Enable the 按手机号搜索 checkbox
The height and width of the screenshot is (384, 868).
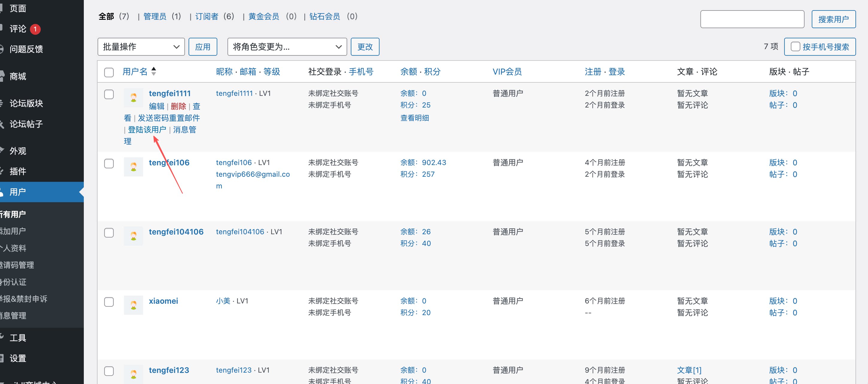[795, 46]
